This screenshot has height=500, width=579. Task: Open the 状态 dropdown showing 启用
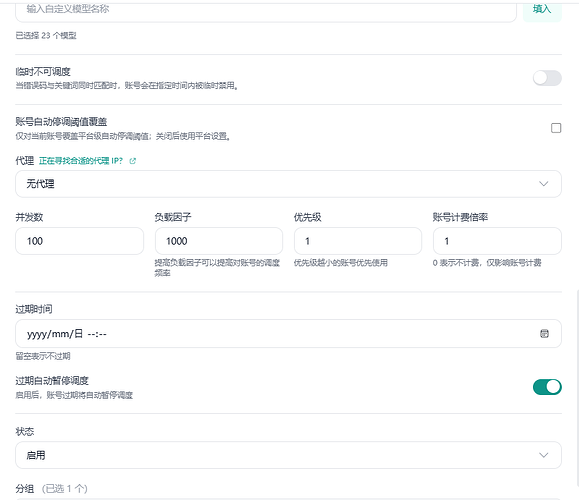288,455
